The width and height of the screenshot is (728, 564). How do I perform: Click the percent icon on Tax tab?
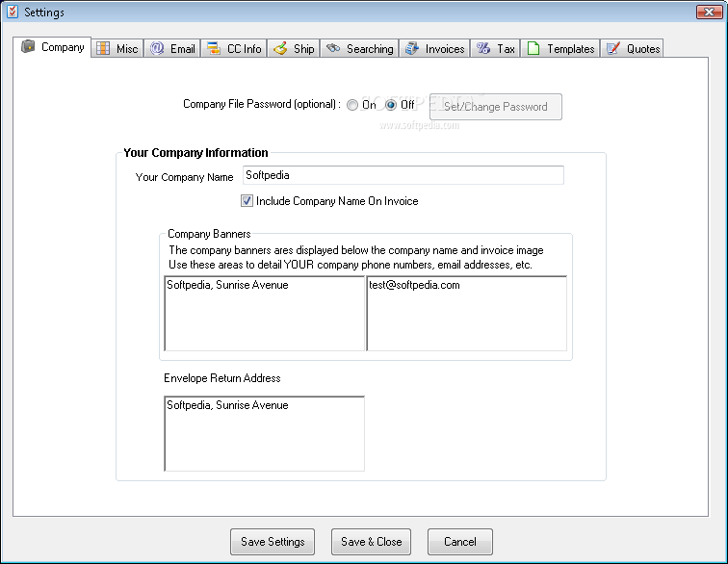pos(483,48)
